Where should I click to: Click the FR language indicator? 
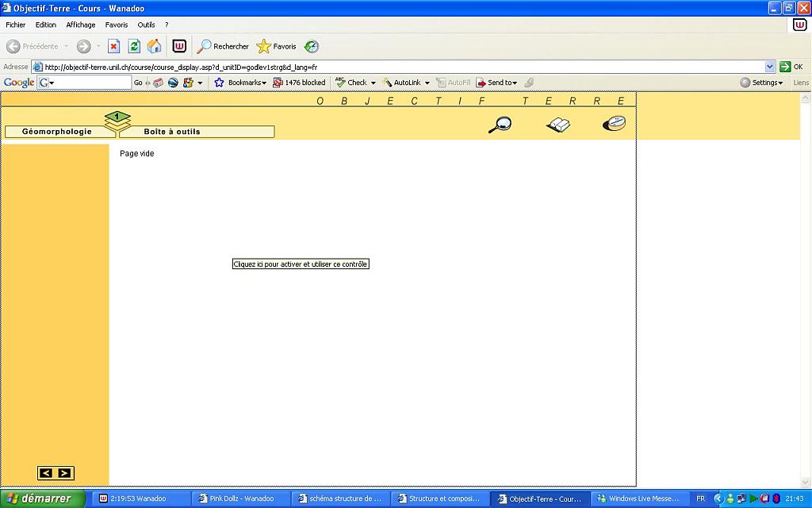(701, 498)
